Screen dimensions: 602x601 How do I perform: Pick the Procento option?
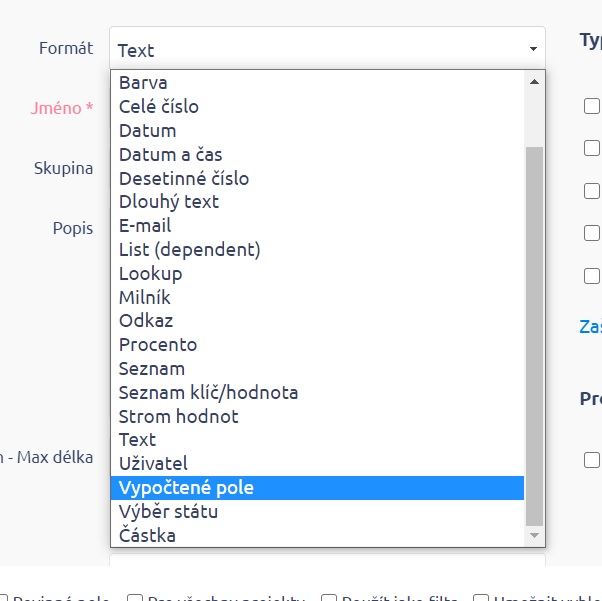(x=158, y=345)
